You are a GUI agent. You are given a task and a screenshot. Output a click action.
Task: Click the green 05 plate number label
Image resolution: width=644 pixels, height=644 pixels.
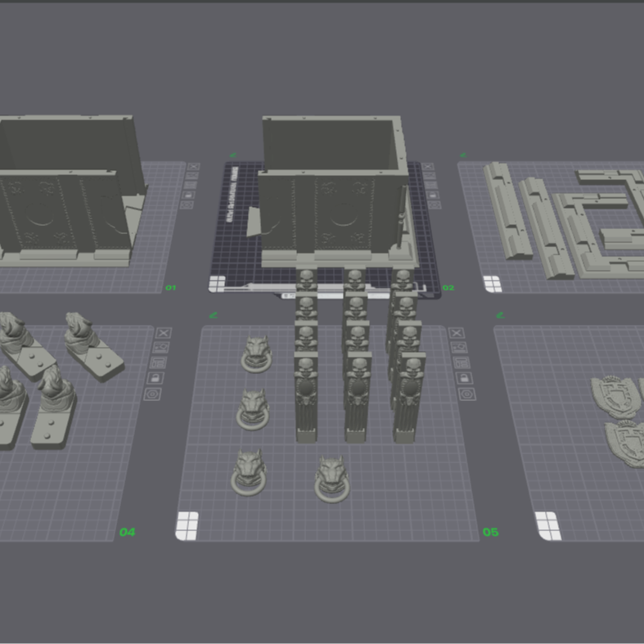(490, 532)
